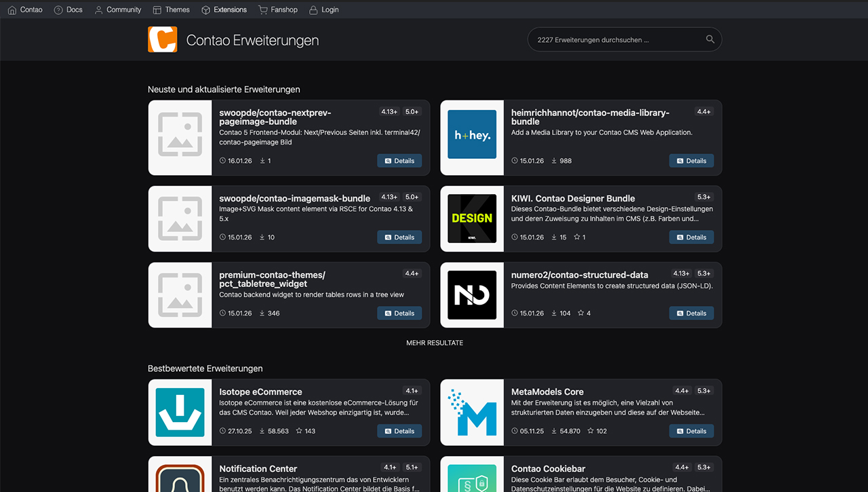Click the numero2 NO logo icon
The width and height of the screenshot is (868, 492).
click(x=472, y=295)
